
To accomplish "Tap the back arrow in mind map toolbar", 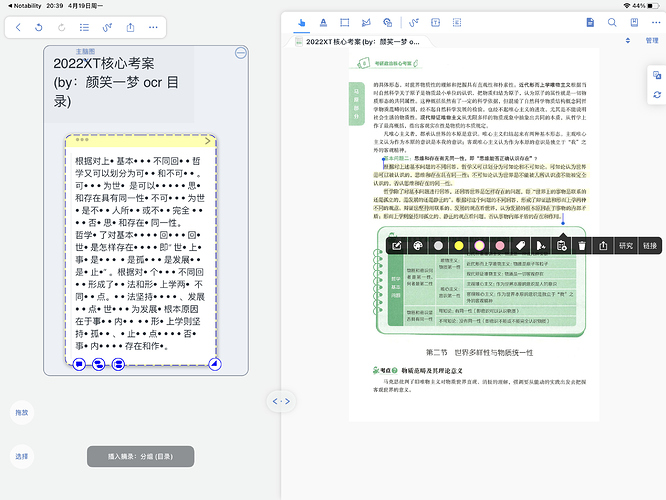I will (18, 27).
